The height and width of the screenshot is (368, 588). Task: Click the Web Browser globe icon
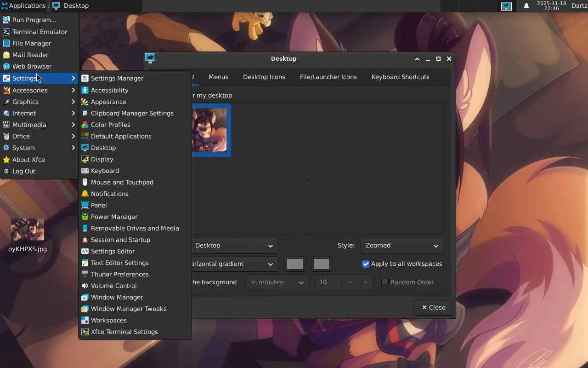[6, 66]
